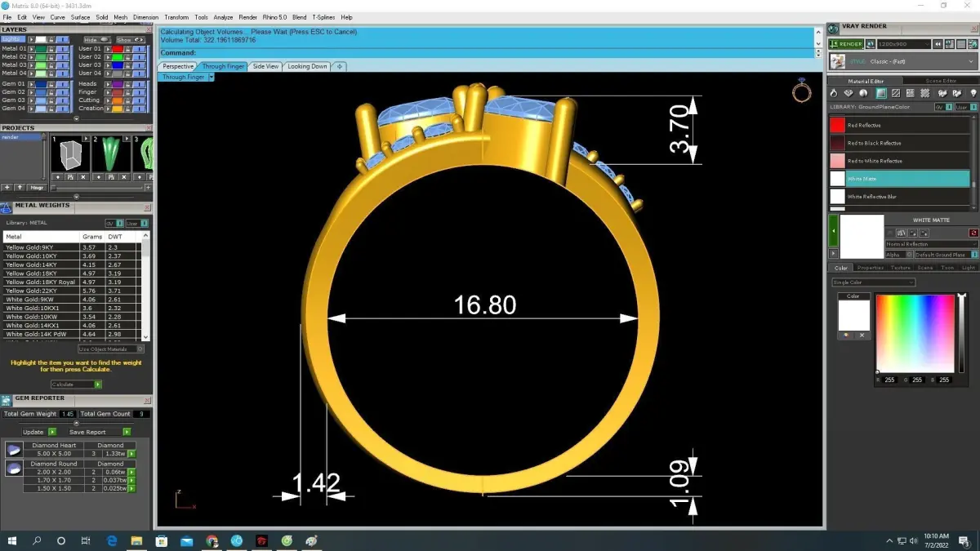Viewport: 980px width, 551px height.
Task: Click the rightmost icon in the VRay render toolbar
Action: pos(973,44)
